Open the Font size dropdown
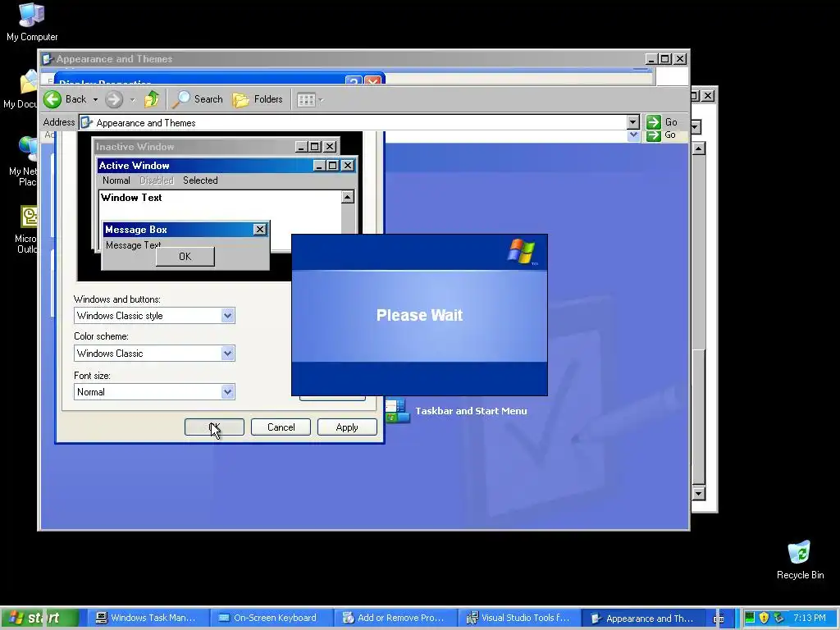The image size is (840, 630). click(228, 391)
